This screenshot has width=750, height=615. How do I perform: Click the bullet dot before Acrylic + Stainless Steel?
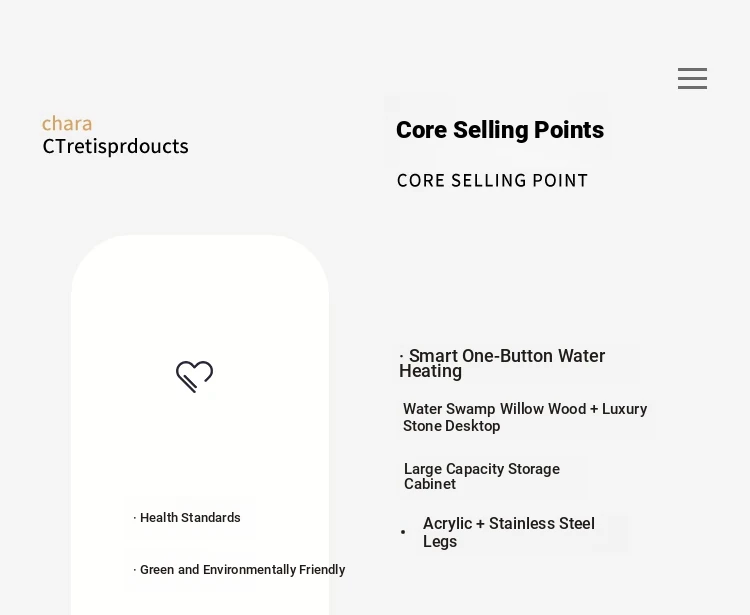click(403, 532)
